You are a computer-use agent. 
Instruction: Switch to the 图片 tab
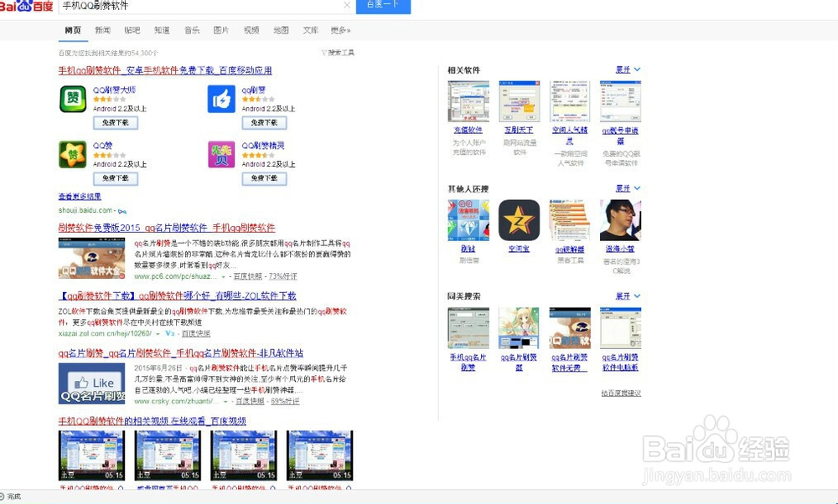click(x=221, y=30)
